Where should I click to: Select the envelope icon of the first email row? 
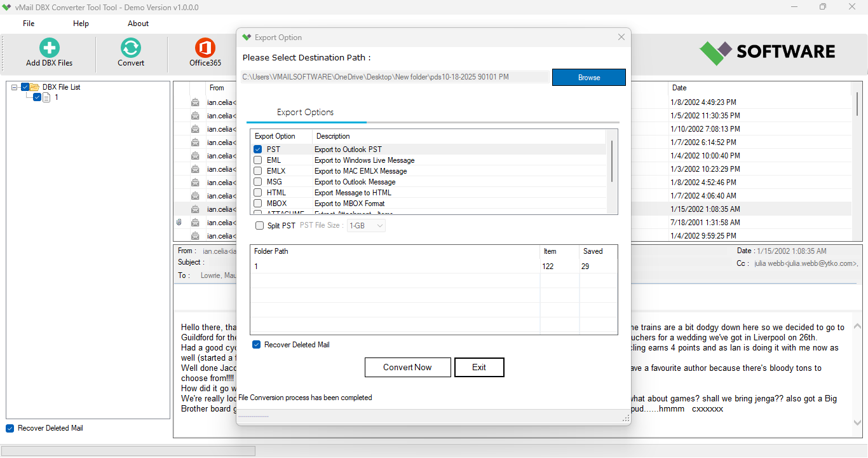tap(195, 102)
